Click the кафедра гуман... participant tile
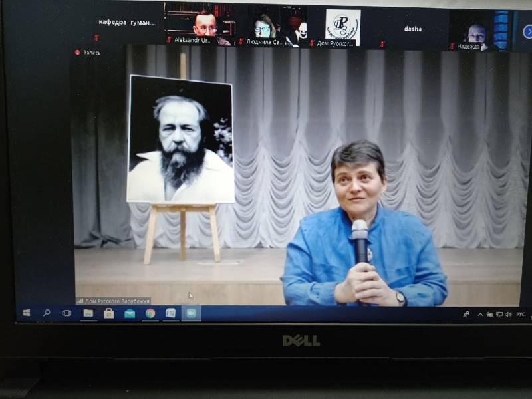Screen dimensions: 532x399 coord(126,23)
